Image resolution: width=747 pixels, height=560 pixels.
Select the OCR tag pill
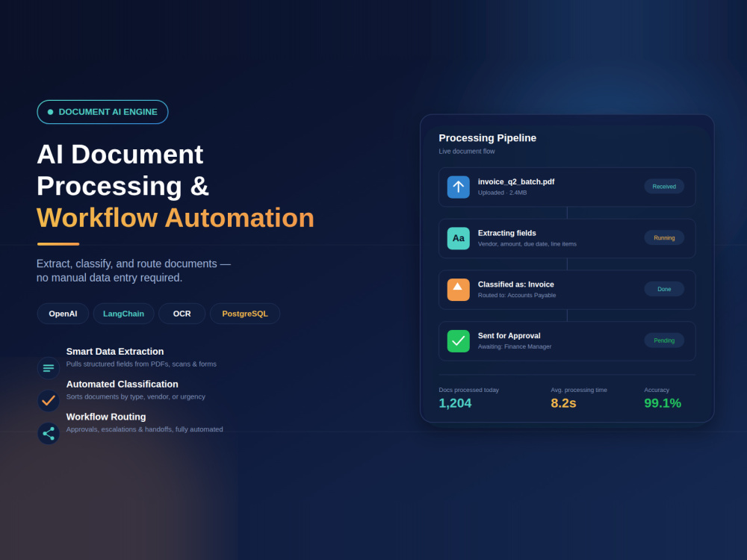[182, 314]
